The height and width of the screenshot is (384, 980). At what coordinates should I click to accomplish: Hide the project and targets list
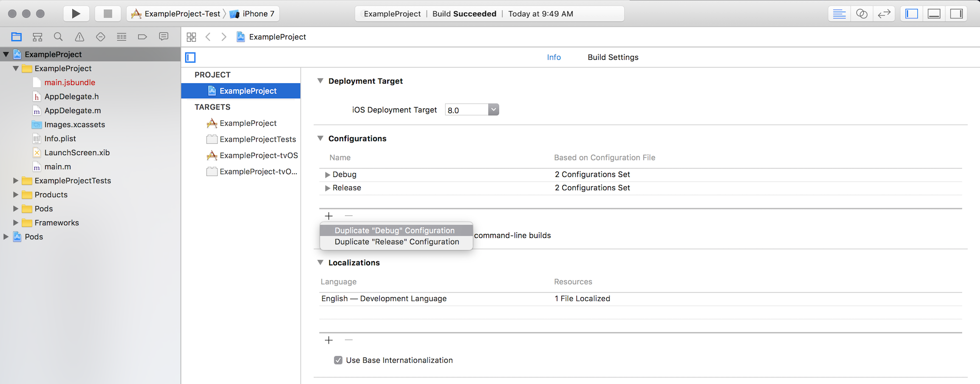[x=190, y=57]
